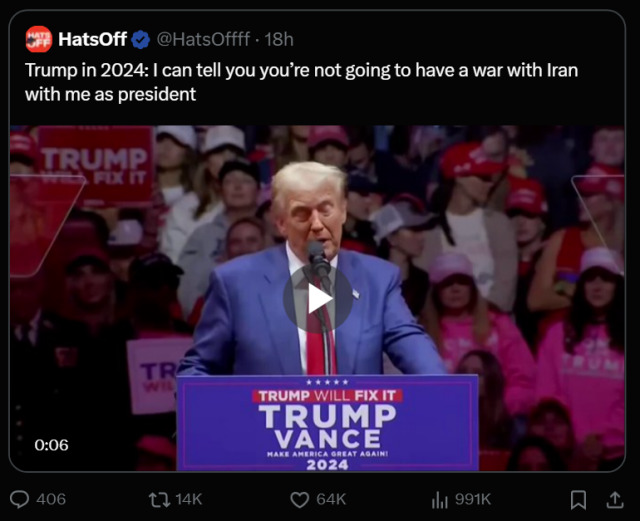The width and height of the screenshot is (640, 521).
Task: Click the 18h timestamp
Action: click(279, 40)
